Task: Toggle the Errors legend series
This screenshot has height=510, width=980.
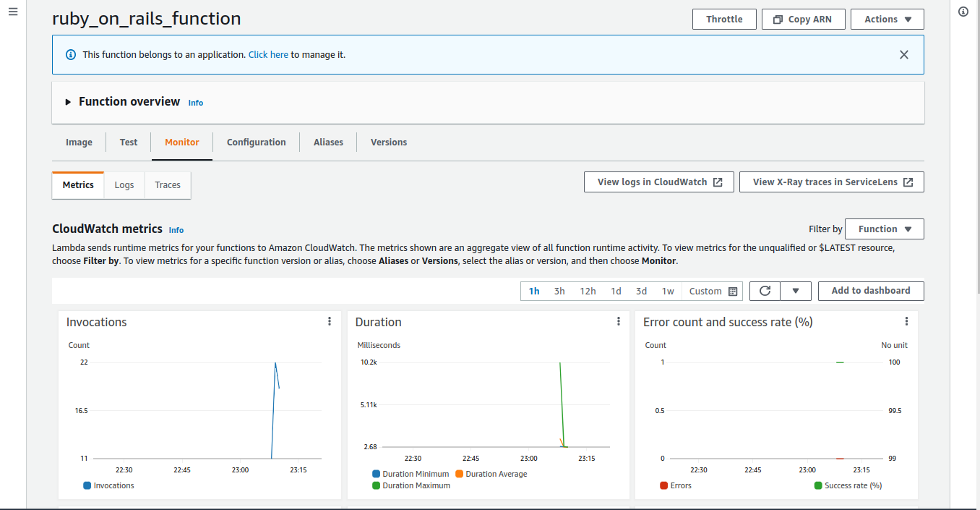Action: [x=676, y=485]
